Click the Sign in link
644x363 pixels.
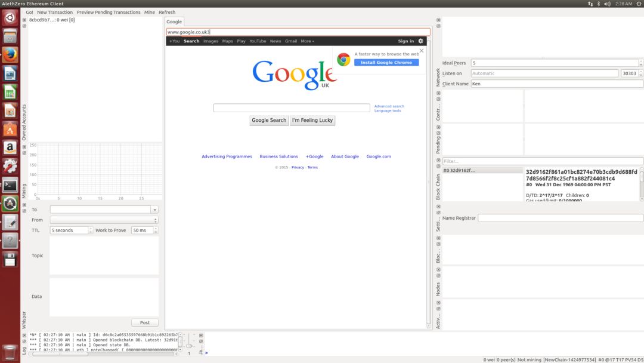coord(406,41)
